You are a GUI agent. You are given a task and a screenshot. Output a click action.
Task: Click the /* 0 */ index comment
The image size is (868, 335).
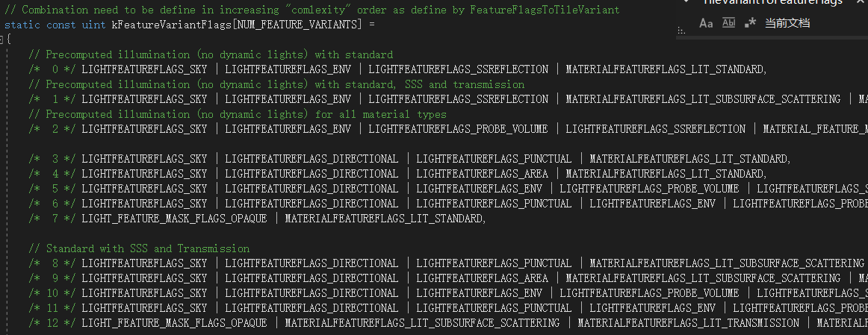tap(53, 69)
